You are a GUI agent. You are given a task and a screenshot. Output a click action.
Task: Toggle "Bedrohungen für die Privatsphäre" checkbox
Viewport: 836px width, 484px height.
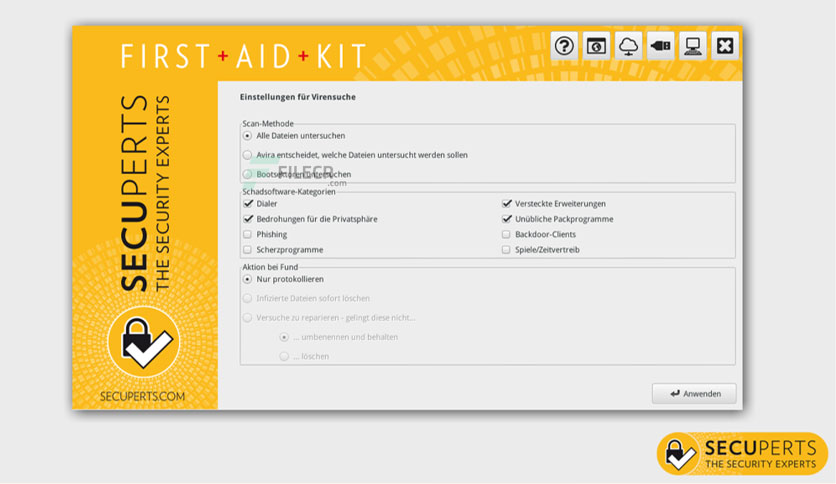coord(248,219)
